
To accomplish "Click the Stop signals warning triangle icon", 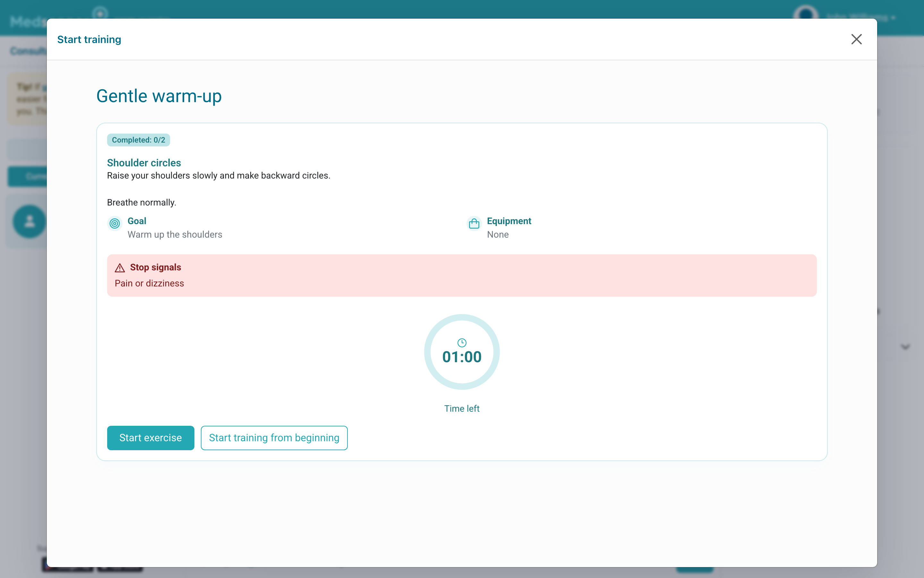I will pos(120,267).
